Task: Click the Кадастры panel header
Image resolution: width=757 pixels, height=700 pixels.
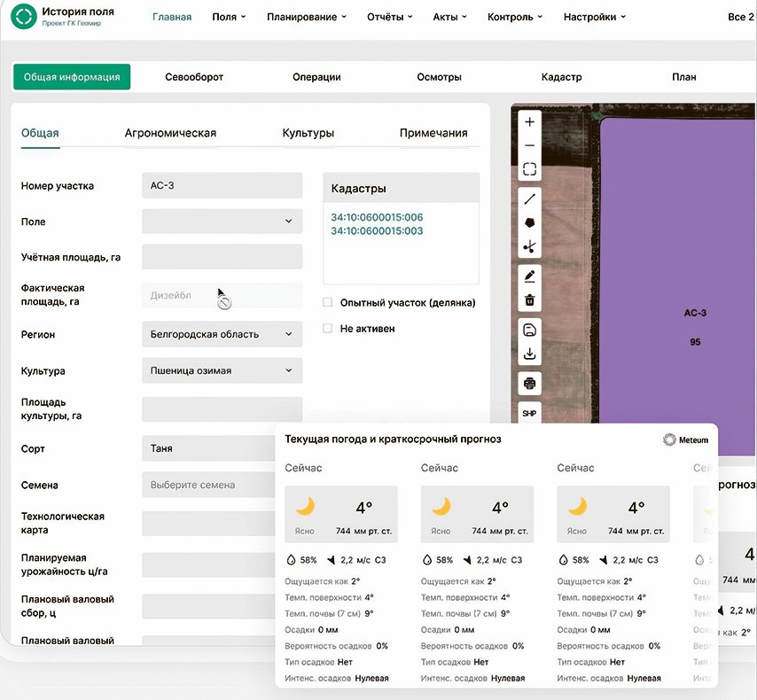Action: (401, 188)
